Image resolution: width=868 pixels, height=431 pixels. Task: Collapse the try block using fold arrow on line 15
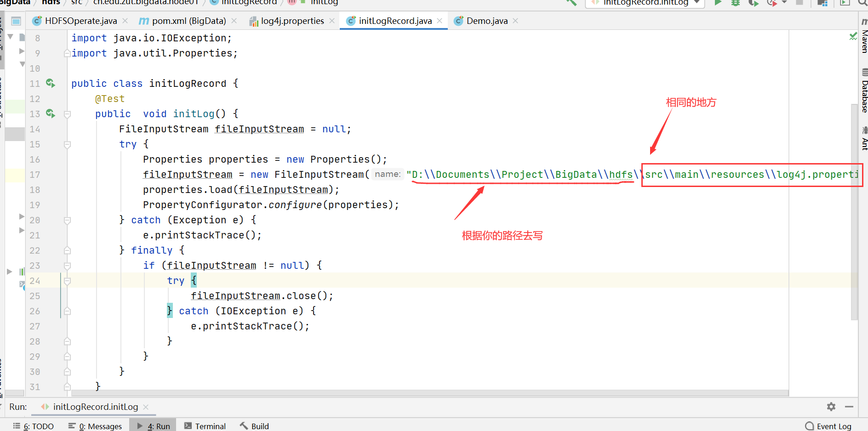coord(67,144)
